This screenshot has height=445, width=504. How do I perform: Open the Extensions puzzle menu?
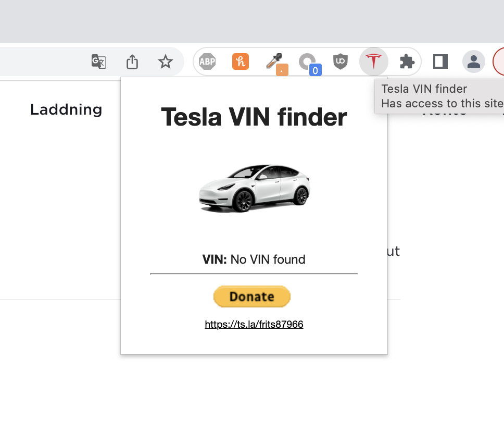click(x=407, y=61)
